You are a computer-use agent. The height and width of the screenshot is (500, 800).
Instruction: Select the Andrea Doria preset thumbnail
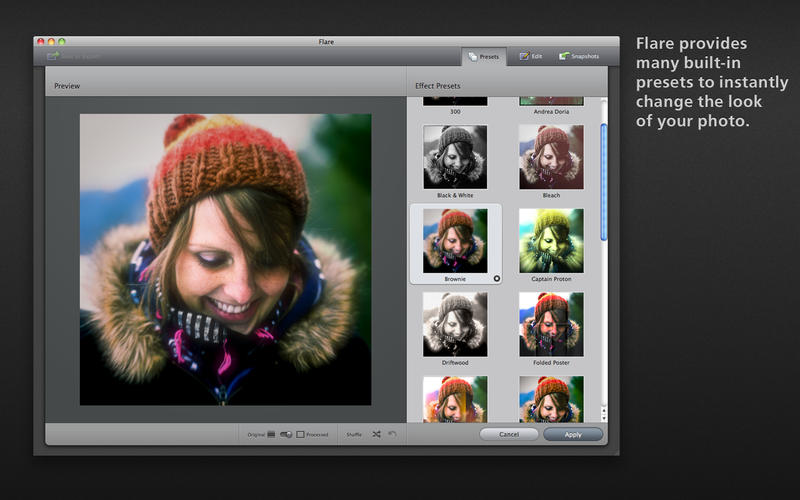551,101
